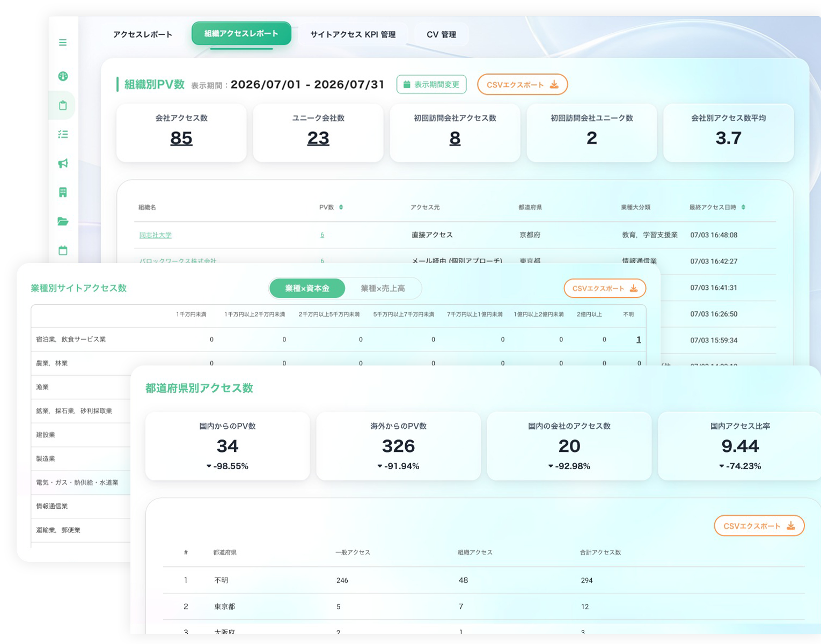The width and height of the screenshot is (821, 644).
Task: Click the timestamp 07/03 16:26:50
Action: (714, 314)
